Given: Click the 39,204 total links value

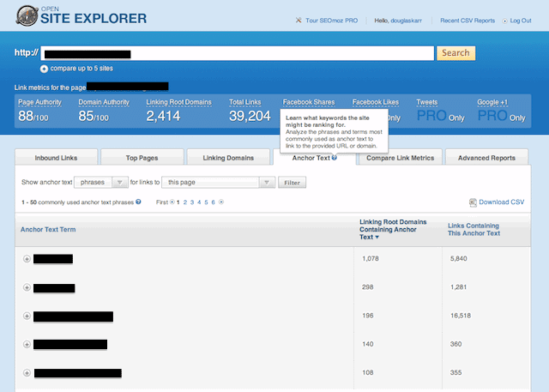Looking at the screenshot, I should click(x=250, y=116).
